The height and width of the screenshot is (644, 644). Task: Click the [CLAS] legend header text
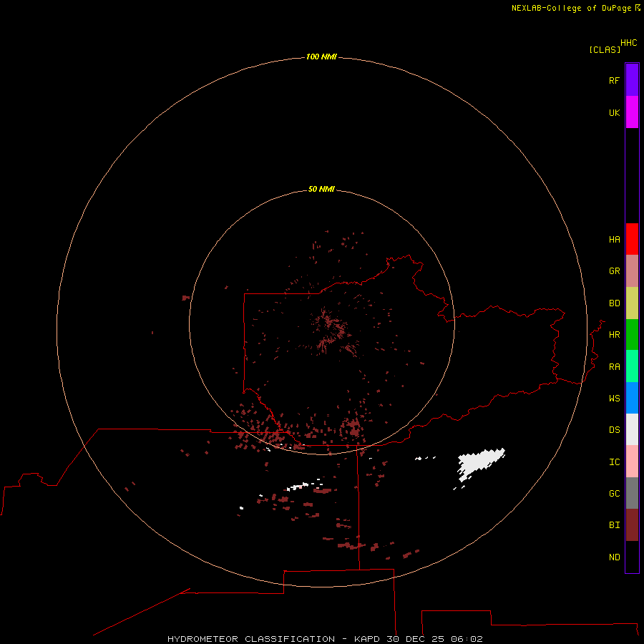pyautogui.click(x=605, y=50)
